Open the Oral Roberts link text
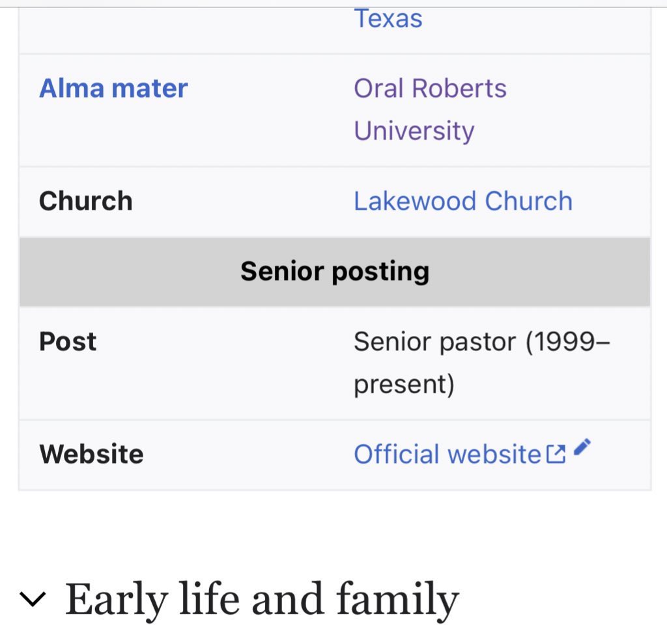This screenshot has height=644, width=667. pos(430,89)
